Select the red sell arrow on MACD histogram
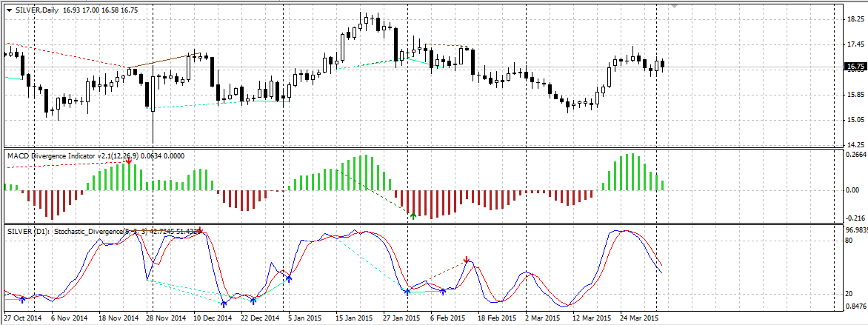The width and height of the screenshot is (868, 325). [128, 161]
